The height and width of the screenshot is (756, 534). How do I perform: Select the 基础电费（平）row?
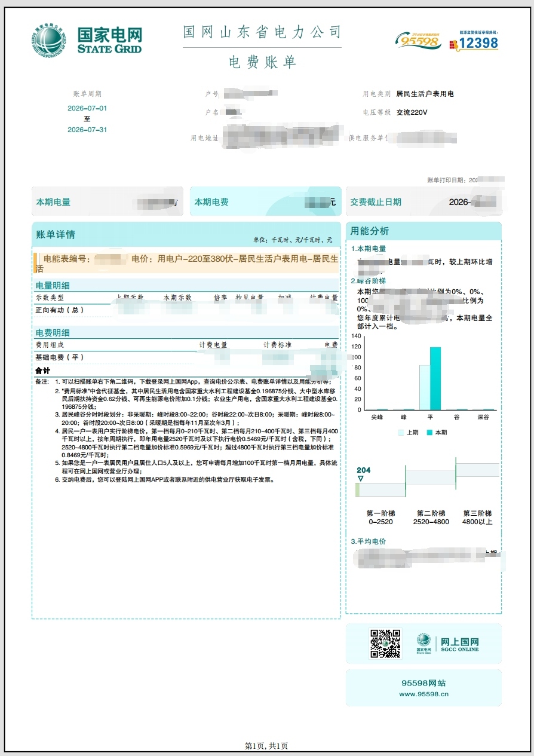coord(186,357)
